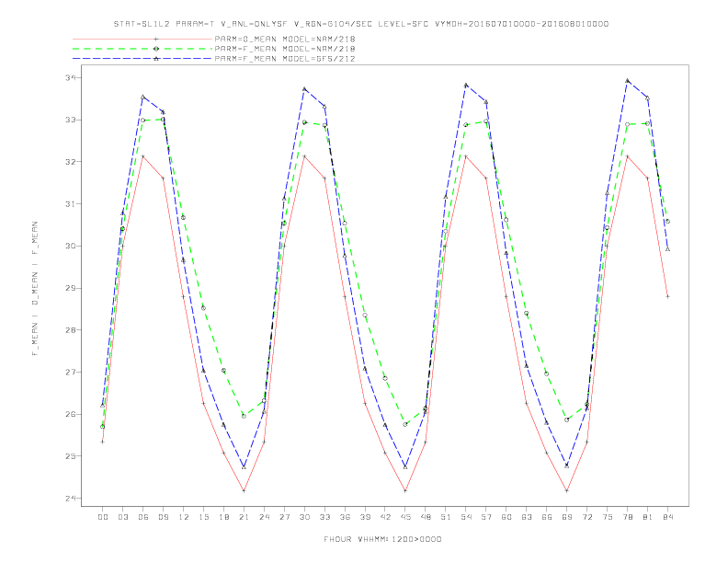Click y-axis tick label 31
The height and width of the screenshot is (563, 728).
71,204
